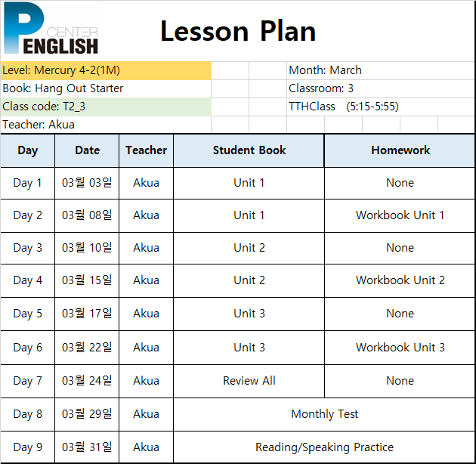
Task: Select the Classroom: 3 cell
Action: tap(381, 88)
